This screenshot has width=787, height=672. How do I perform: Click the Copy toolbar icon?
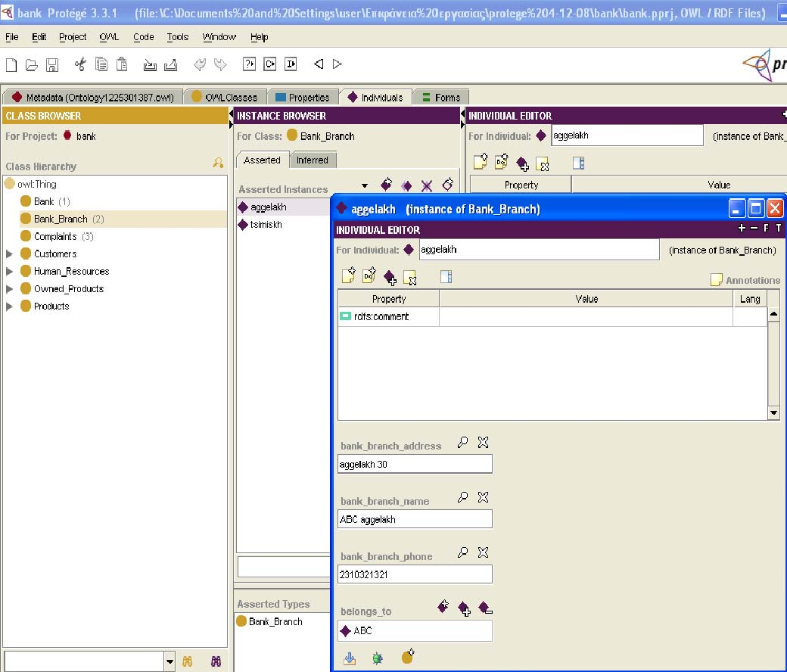click(101, 64)
